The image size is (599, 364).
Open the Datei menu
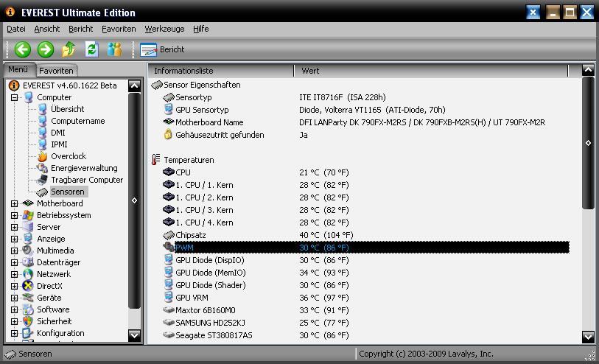pyautogui.click(x=16, y=29)
